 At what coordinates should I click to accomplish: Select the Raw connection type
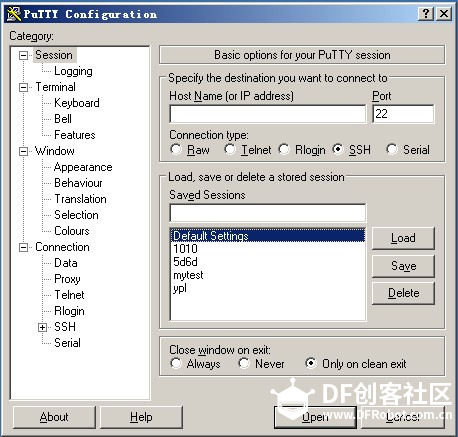176,149
